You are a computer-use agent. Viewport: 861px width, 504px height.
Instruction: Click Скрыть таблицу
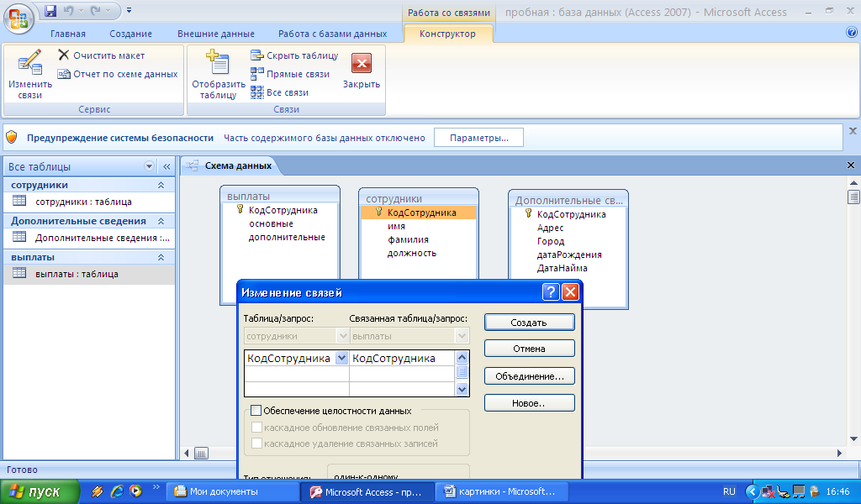pyautogui.click(x=294, y=55)
